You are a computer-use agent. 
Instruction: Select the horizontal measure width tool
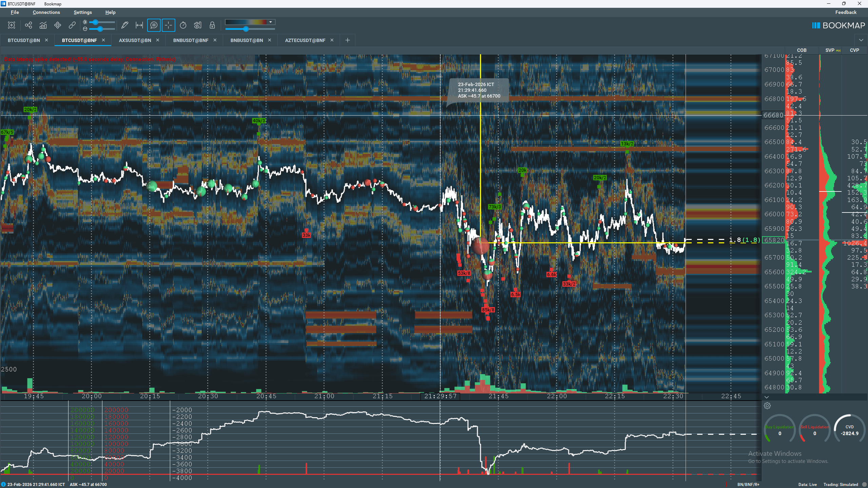pos(139,25)
